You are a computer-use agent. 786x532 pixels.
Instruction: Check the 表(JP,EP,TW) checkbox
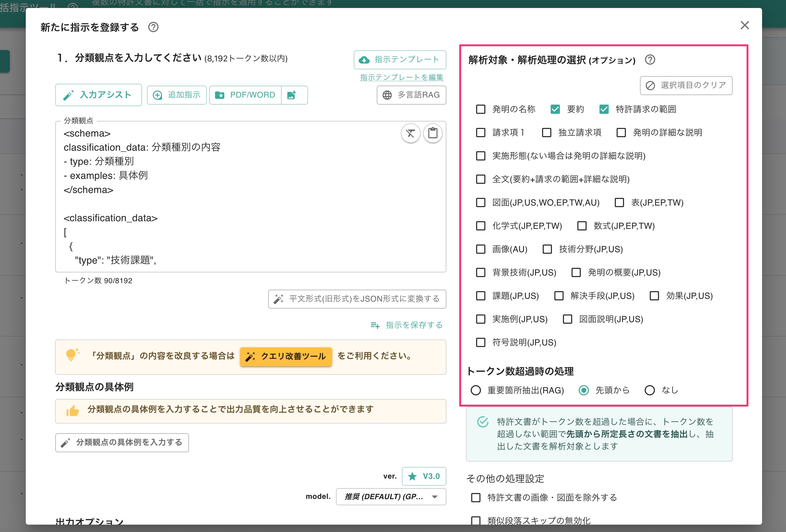619,202
